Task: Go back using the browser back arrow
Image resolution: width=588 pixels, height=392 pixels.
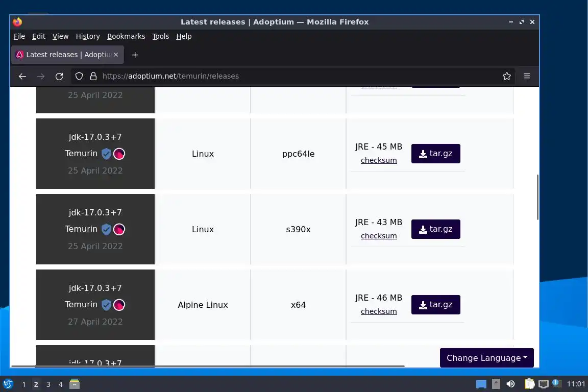Action: click(22, 76)
